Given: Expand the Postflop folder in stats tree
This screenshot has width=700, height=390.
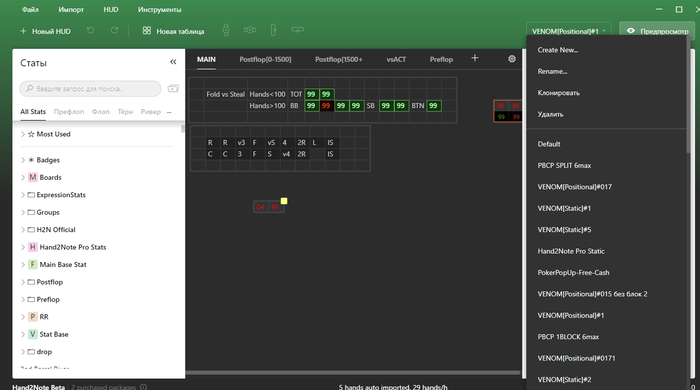Looking at the screenshot, I should tap(23, 282).
